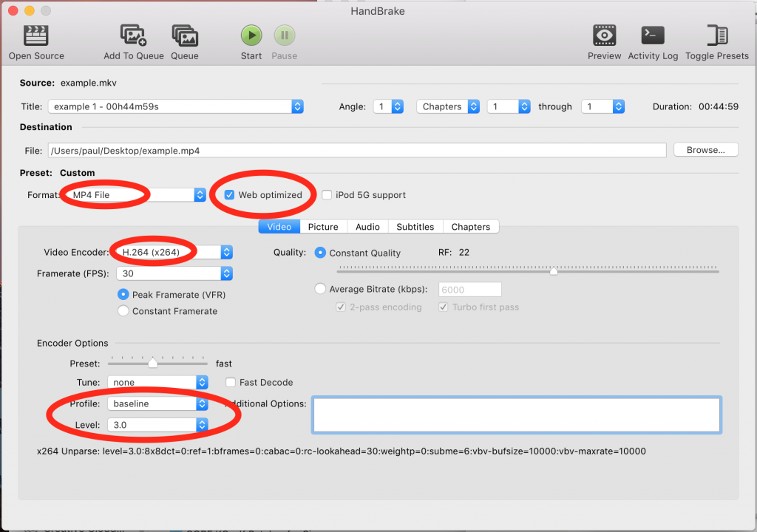Open the Preview eye icon
The height and width of the screenshot is (532, 757).
point(605,35)
